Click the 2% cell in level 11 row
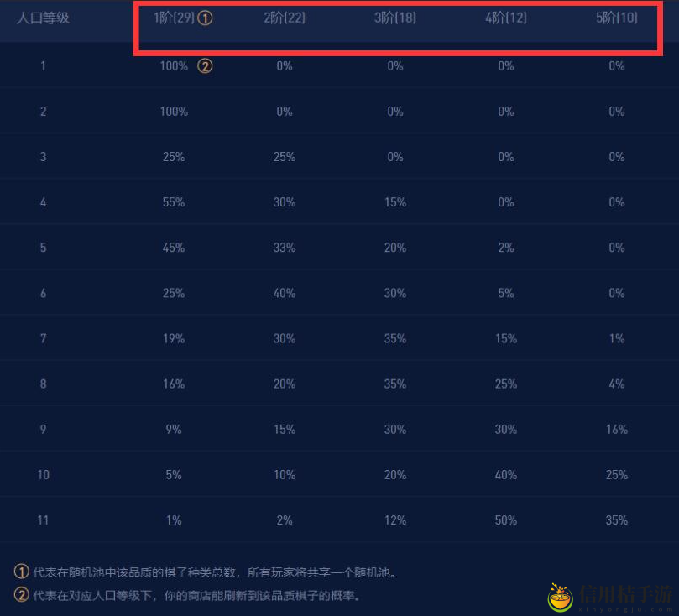Image resolution: width=679 pixels, height=616 pixels. pos(285,520)
